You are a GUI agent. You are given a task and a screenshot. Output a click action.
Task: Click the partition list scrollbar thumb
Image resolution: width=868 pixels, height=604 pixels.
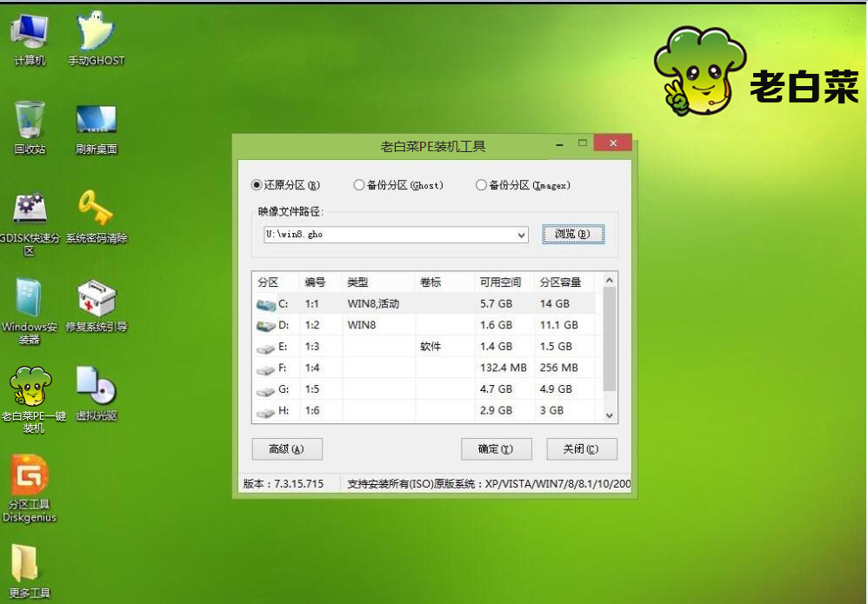[609, 339]
